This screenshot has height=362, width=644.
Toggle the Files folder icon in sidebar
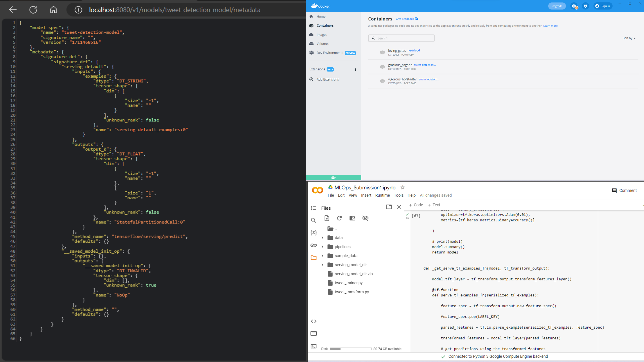313,258
